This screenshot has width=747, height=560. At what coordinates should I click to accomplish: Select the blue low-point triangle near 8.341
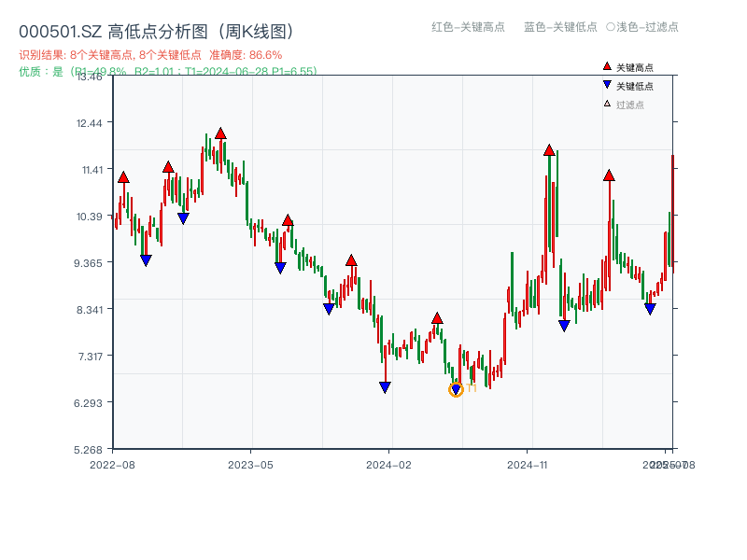(329, 308)
